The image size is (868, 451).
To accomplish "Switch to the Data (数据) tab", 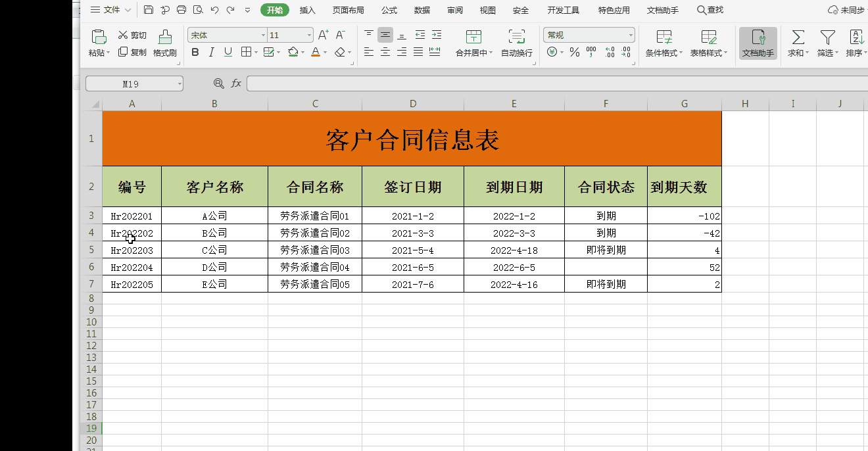I will click(x=422, y=10).
